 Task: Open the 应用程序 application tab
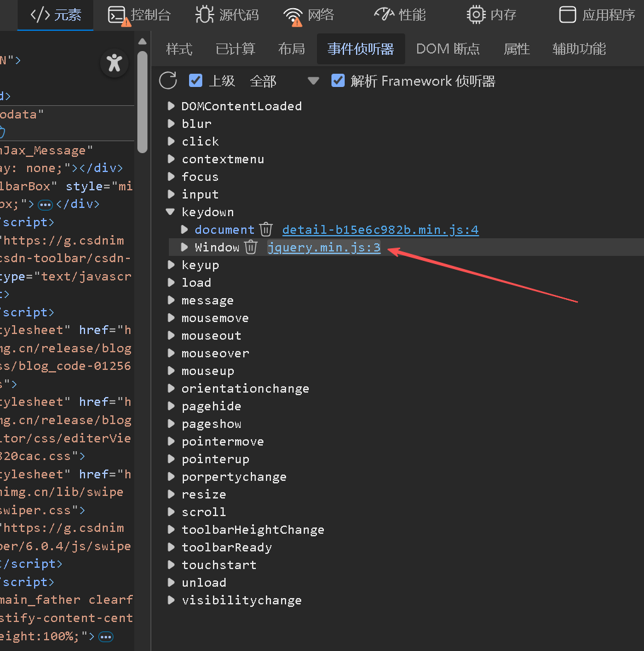[597, 15]
